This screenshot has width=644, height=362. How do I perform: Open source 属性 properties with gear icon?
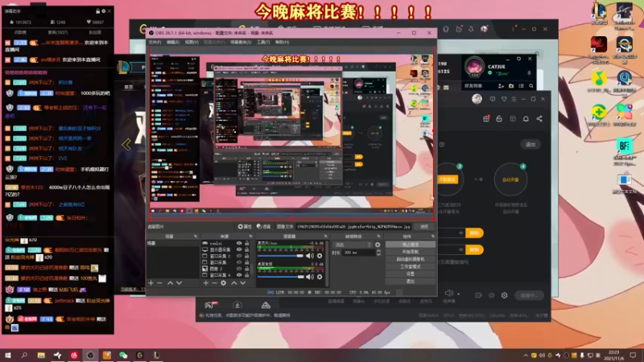pyautogui.click(x=245, y=227)
